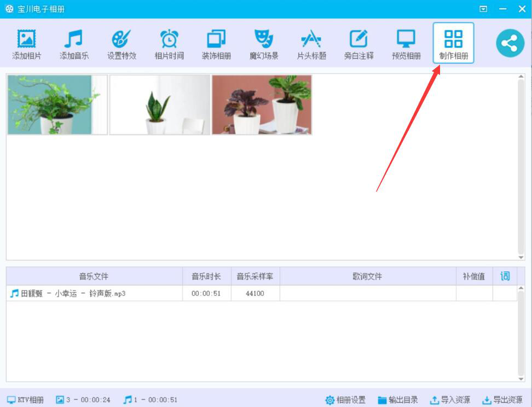Click photo count 3 - 00:00:24 status
The width and height of the screenshot is (532, 407).
[83, 399]
